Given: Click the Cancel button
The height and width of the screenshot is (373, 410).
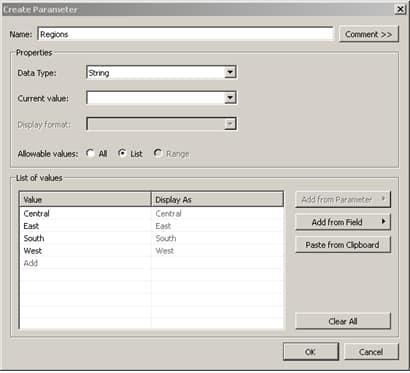Looking at the screenshot, I should (371, 352).
